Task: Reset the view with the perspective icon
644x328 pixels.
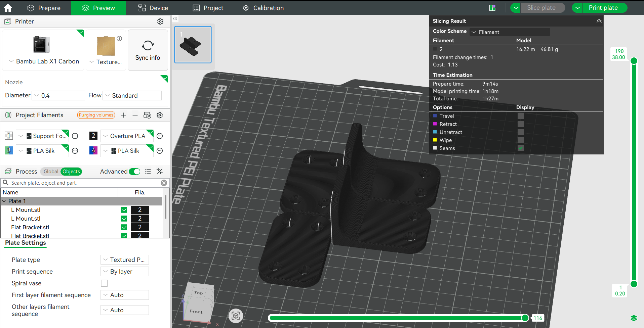Action: tap(236, 316)
